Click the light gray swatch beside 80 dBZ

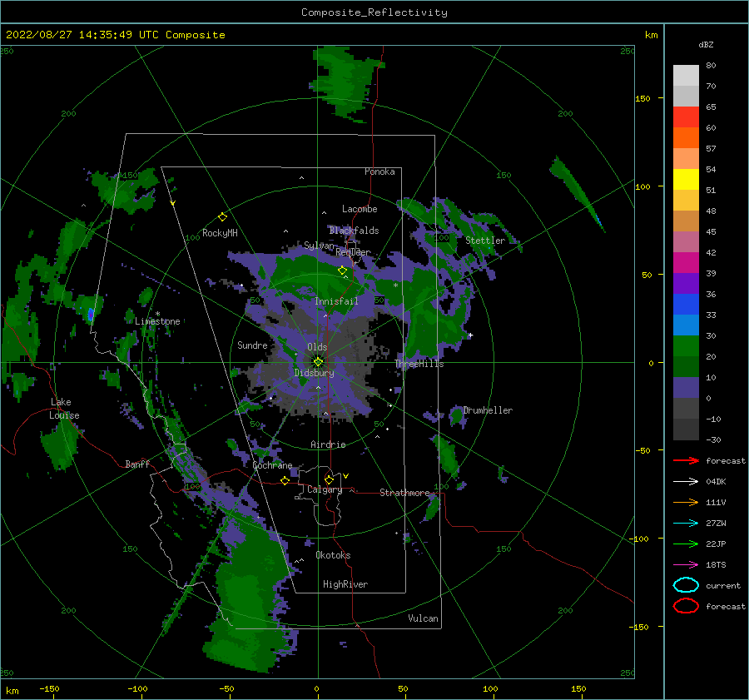click(686, 76)
